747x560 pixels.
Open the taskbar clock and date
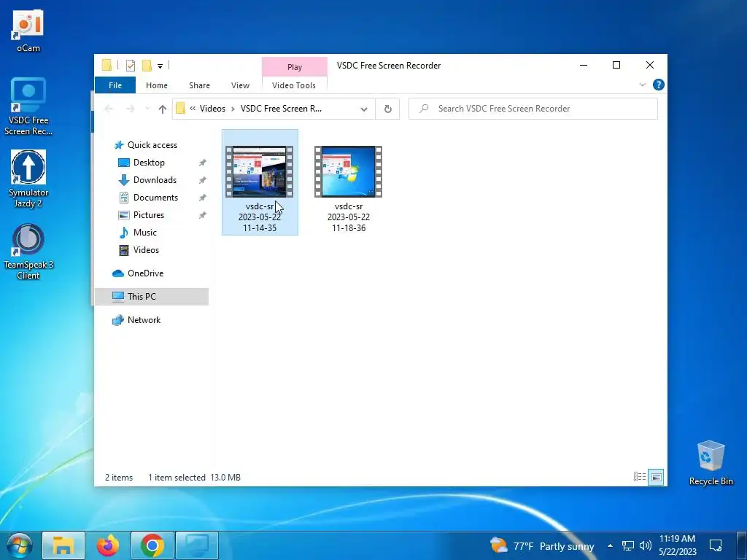(678, 545)
